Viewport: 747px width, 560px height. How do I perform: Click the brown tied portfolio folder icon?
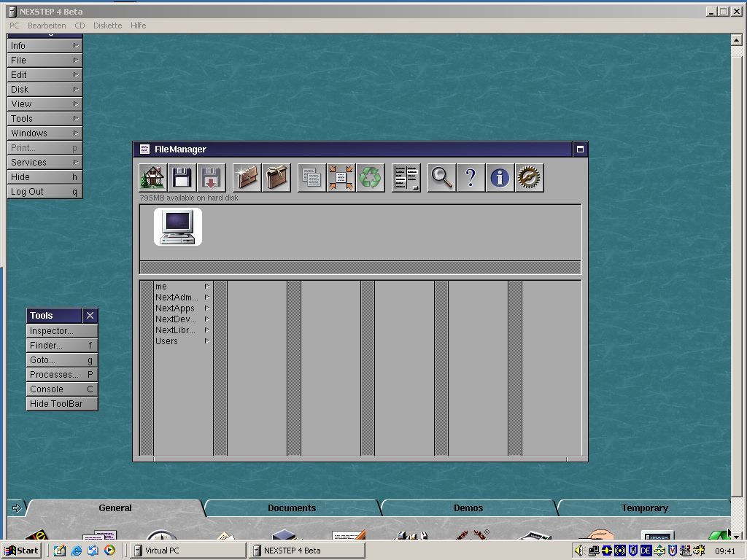(276, 178)
